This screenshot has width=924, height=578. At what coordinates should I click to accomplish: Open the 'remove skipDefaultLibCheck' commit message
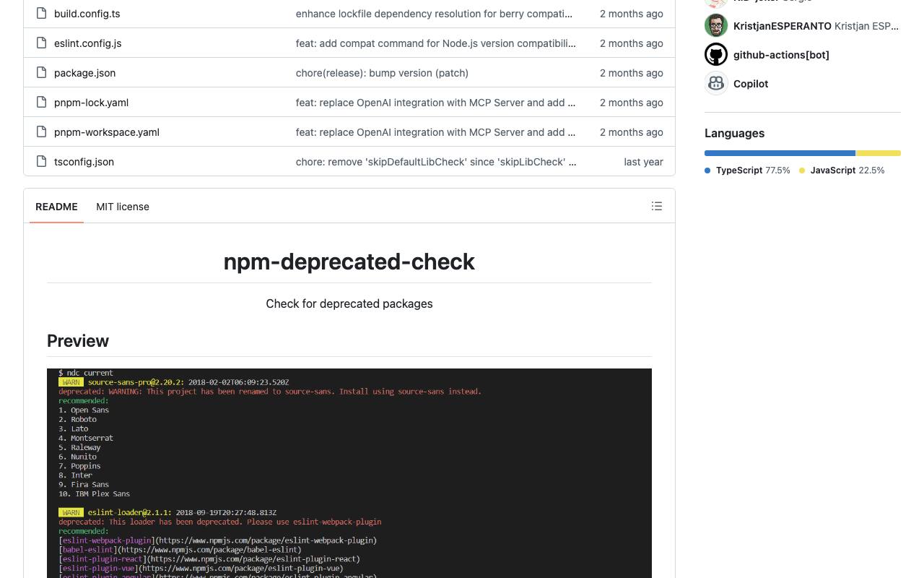436,162
